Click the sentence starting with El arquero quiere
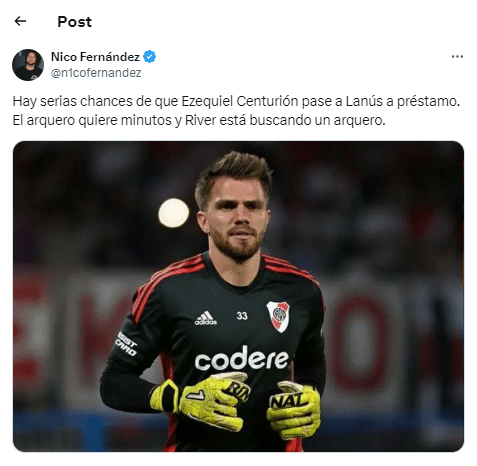477x466 pixels. (x=199, y=120)
